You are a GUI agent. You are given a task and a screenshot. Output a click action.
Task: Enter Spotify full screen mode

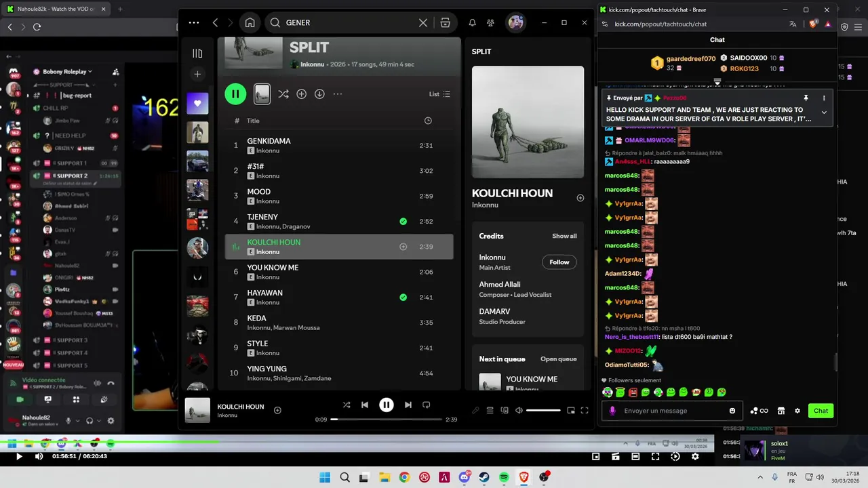point(585,410)
